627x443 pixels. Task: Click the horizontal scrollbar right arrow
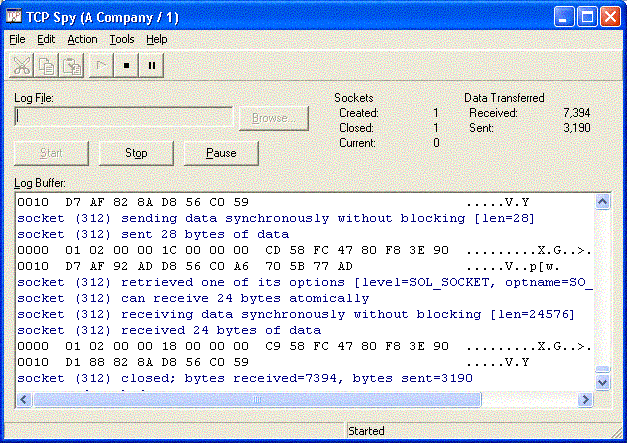pos(586,399)
